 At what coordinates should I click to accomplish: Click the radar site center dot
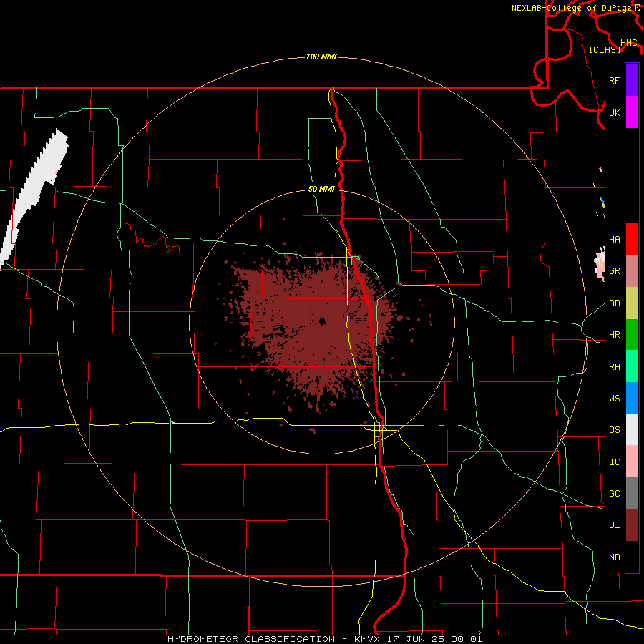[322, 321]
